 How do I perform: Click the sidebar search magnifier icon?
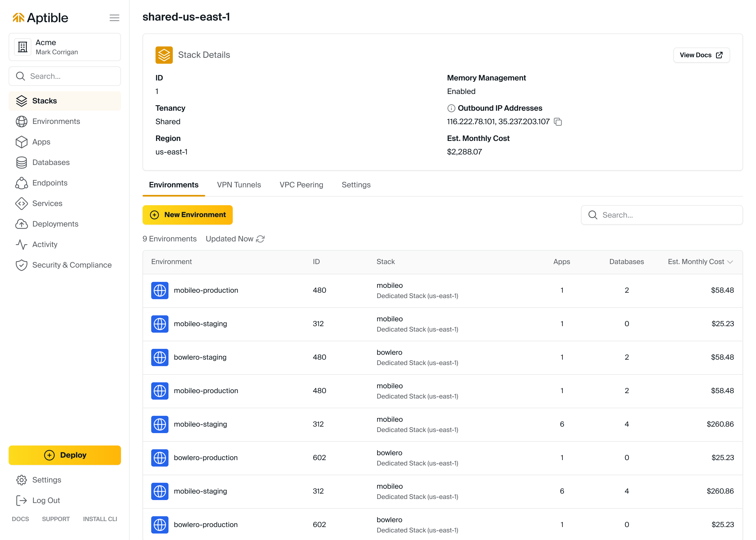(21, 76)
